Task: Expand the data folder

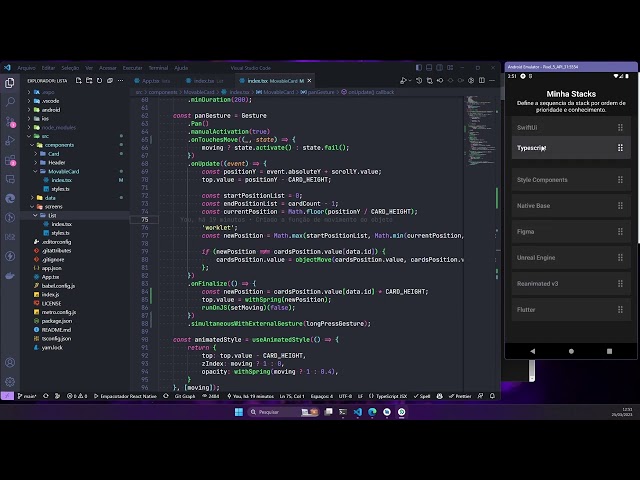Action: click(x=50, y=198)
